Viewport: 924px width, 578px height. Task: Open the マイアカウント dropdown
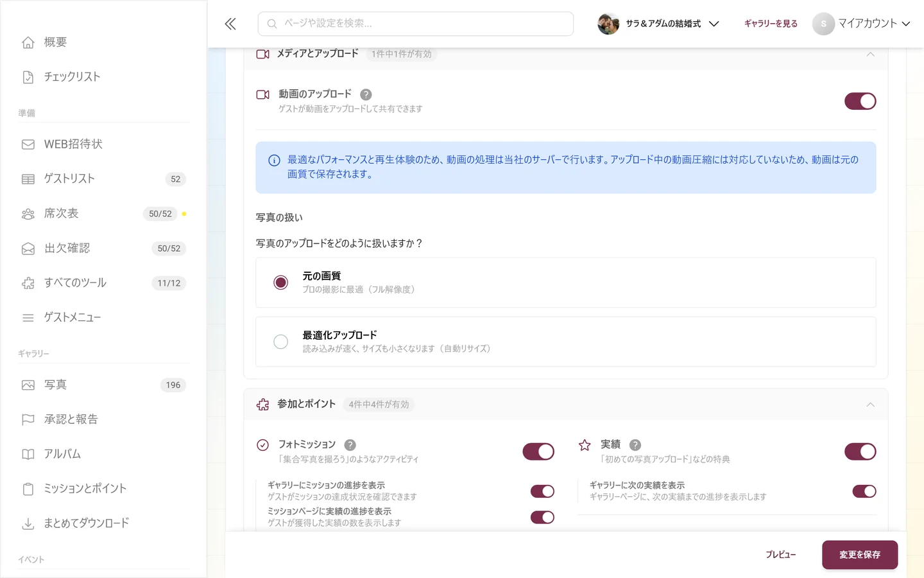862,24
